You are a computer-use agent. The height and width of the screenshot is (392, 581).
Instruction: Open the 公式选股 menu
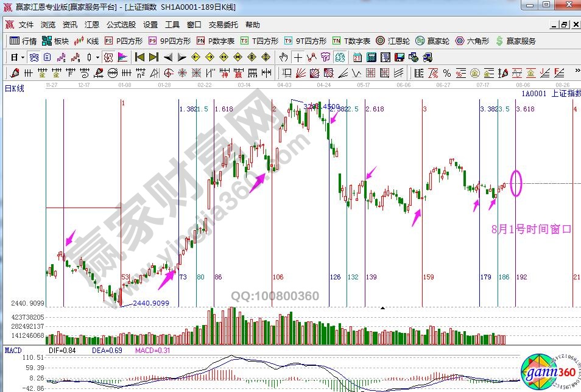point(121,25)
